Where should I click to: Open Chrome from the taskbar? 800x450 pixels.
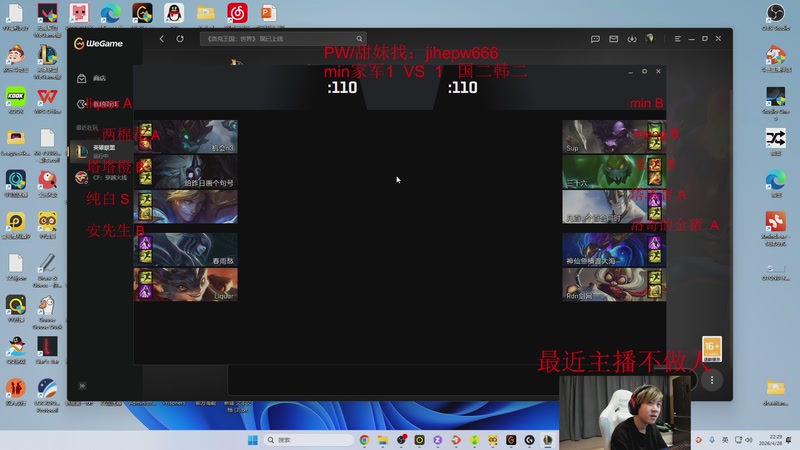pyautogui.click(x=364, y=440)
